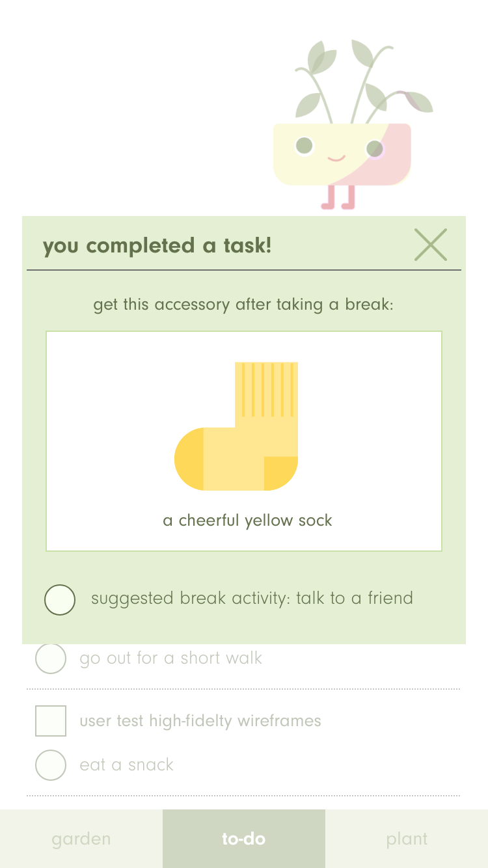This screenshot has width=488, height=868.
Task: Mark go out for a short walk done
Action: click(51, 658)
